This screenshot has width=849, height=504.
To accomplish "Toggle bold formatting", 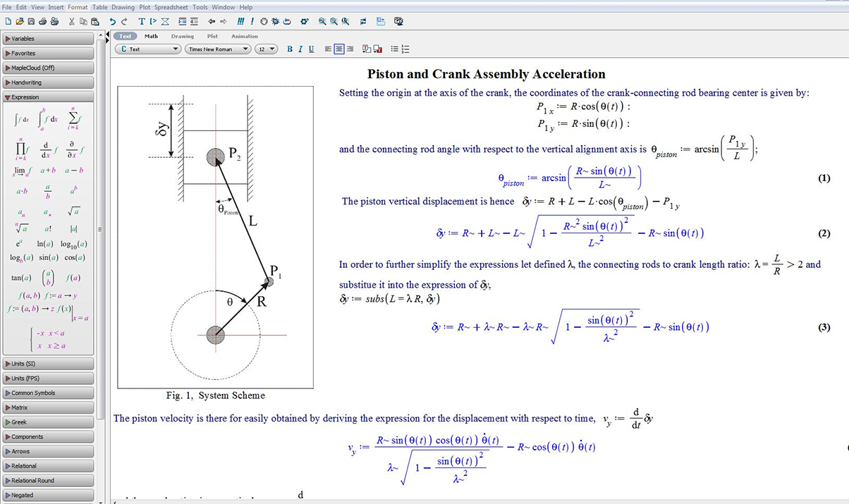I will pyautogui.click(x=290, y=49).
